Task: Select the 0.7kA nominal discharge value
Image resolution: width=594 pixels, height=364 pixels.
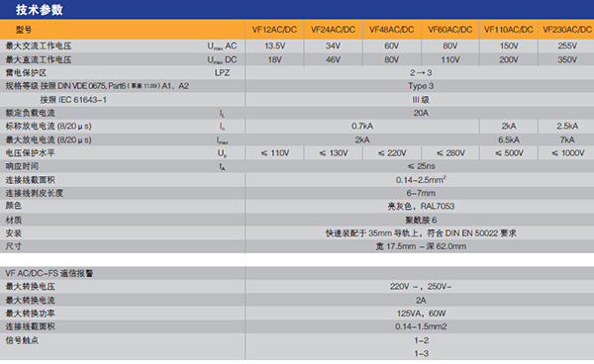Action: (362, 126)
